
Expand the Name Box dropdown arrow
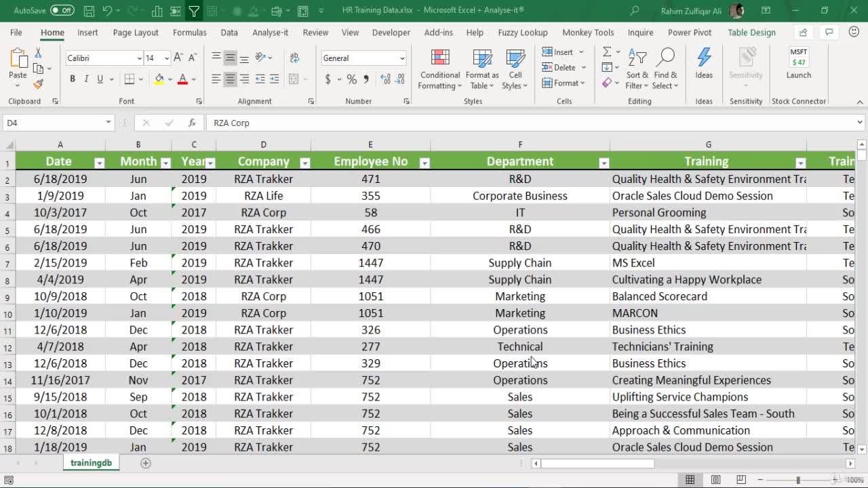pyautogui.click(x=108, y=123)
